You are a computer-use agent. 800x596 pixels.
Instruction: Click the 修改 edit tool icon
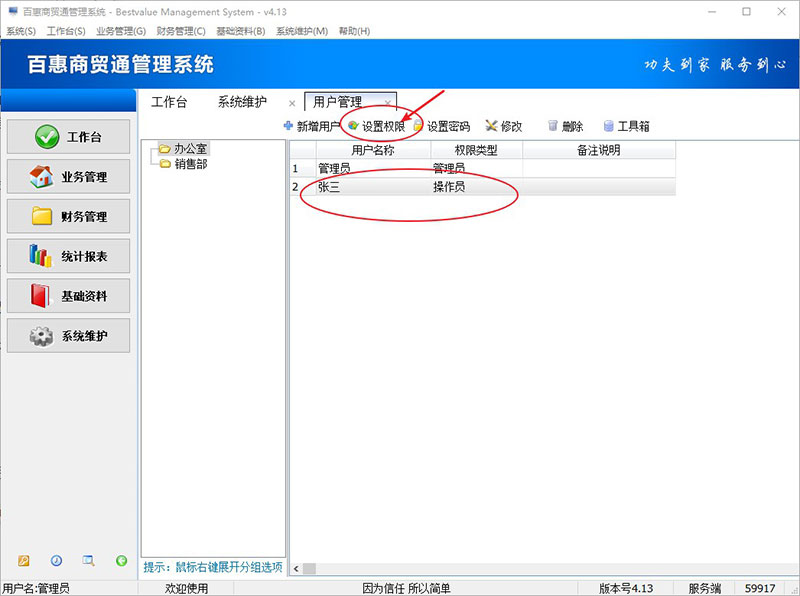491,126
